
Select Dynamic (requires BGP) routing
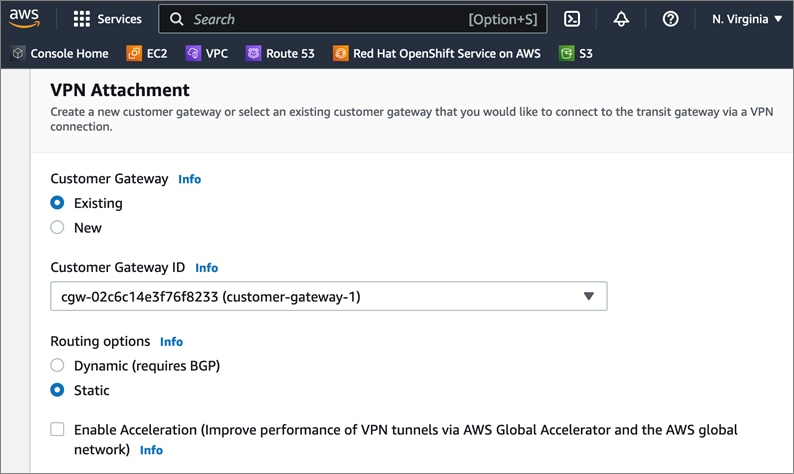point(58,366)
